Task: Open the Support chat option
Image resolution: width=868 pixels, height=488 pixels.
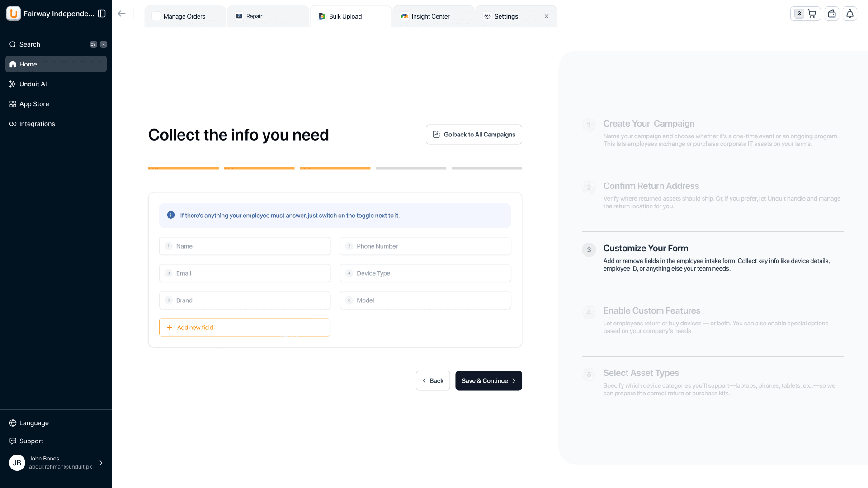Action: tap(31, 441)
